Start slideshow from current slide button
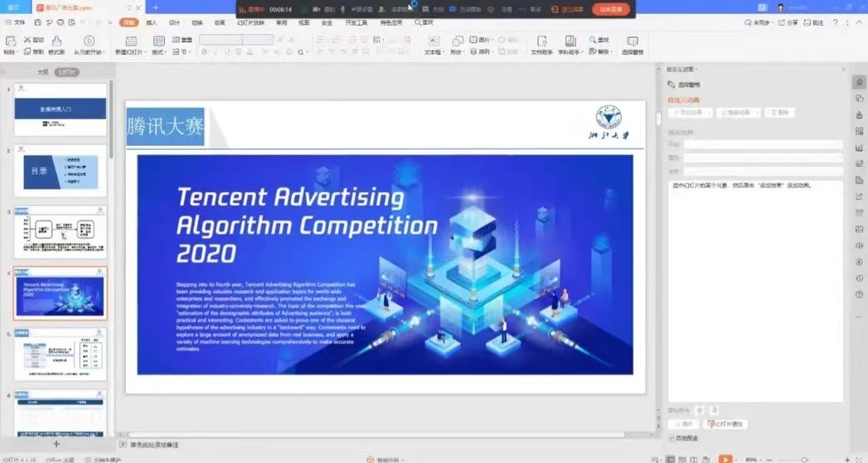Screen dimensions: 868x463 90,41
